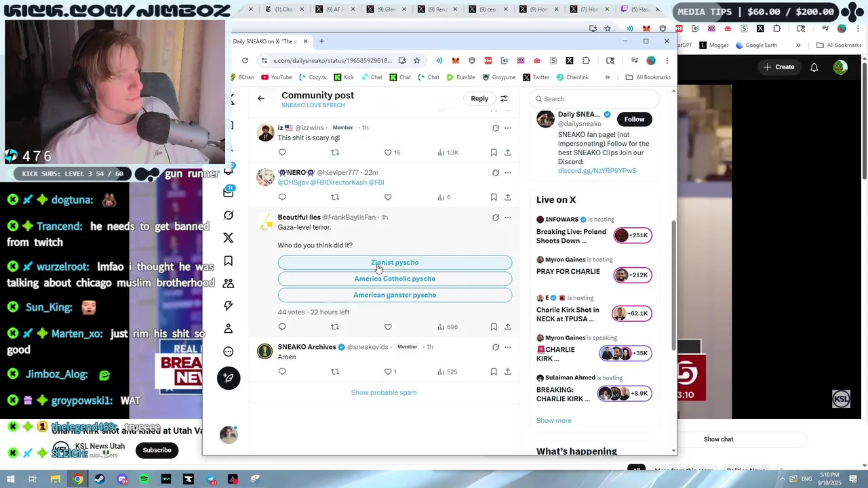Share the post by iz @lzzwins
Image resolution: width=868 pixels, height=488 pixels.
(507, 152)
